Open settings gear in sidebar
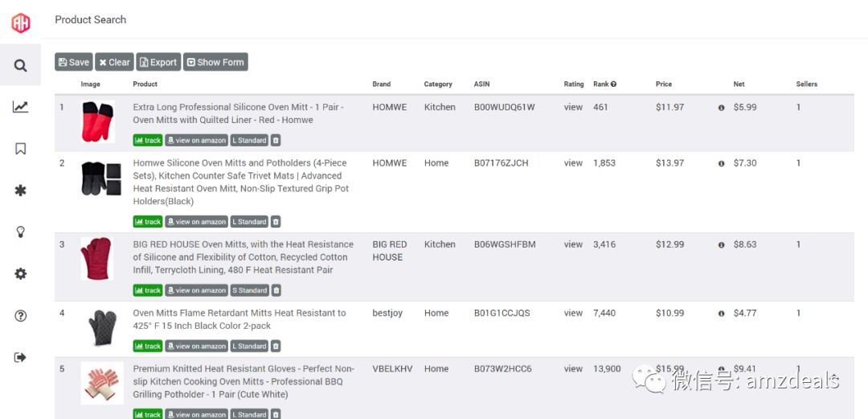The image size is (868, 419). point(20,273)
